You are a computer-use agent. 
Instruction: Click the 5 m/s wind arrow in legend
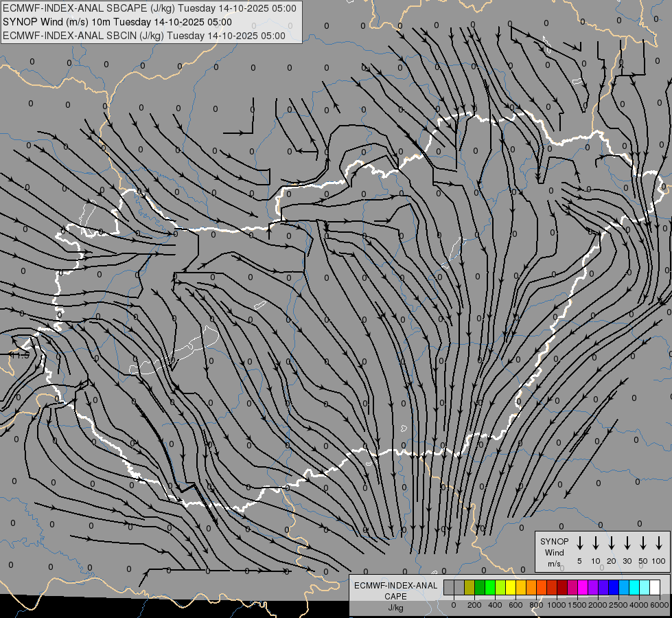[x=580, y=543]
